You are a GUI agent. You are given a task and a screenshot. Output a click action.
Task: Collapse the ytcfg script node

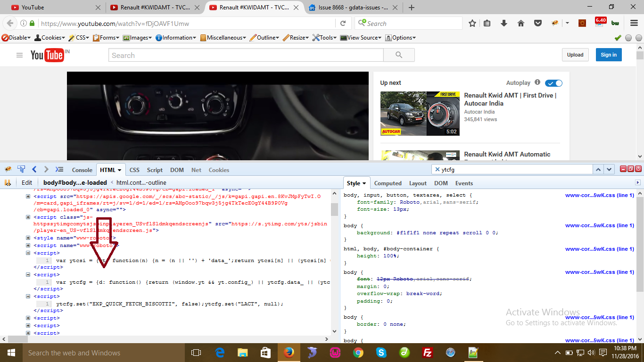click(28, 275)
